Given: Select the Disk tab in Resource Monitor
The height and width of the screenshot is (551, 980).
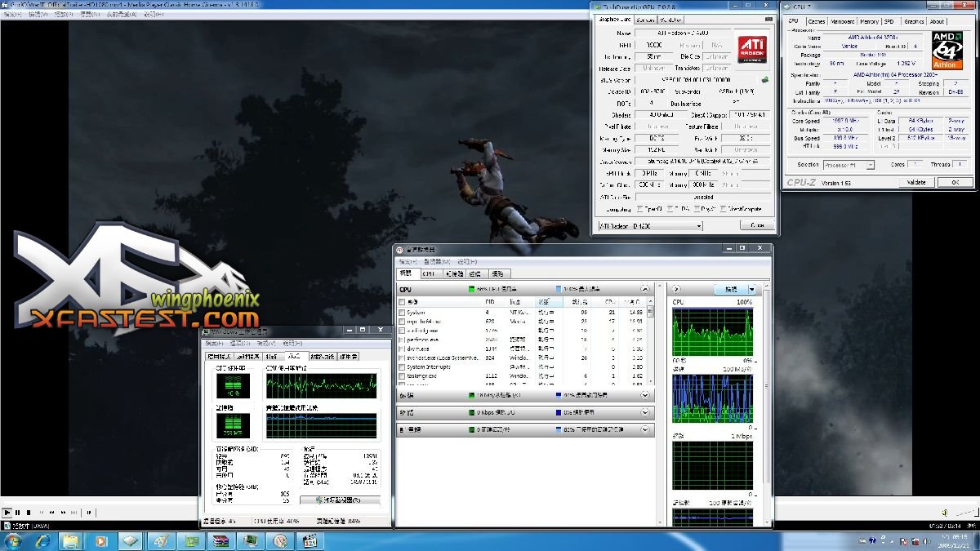Looking at the screenshot, I should (x=476, y=274).
